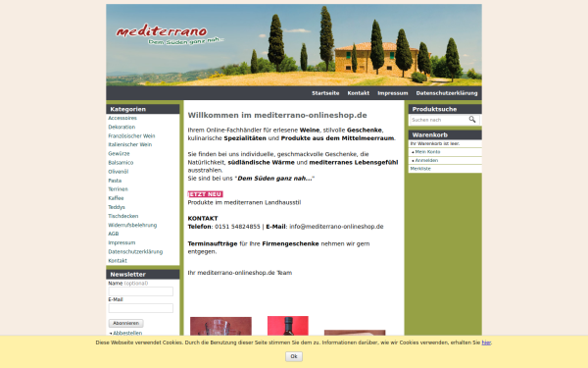Open Datenschutzerklärung in top navigation bar
This screenshot has width=588, height=368.
(447, 93)
